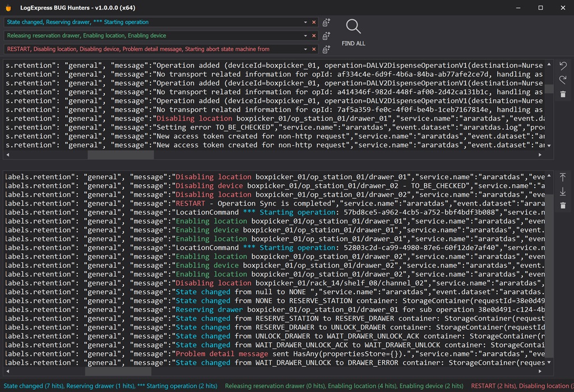Click the redo icon beside the upper log pane

pos(563,80)
